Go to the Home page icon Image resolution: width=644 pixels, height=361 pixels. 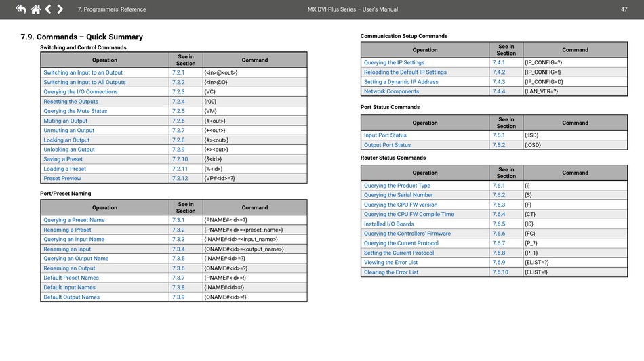point(35,9)
